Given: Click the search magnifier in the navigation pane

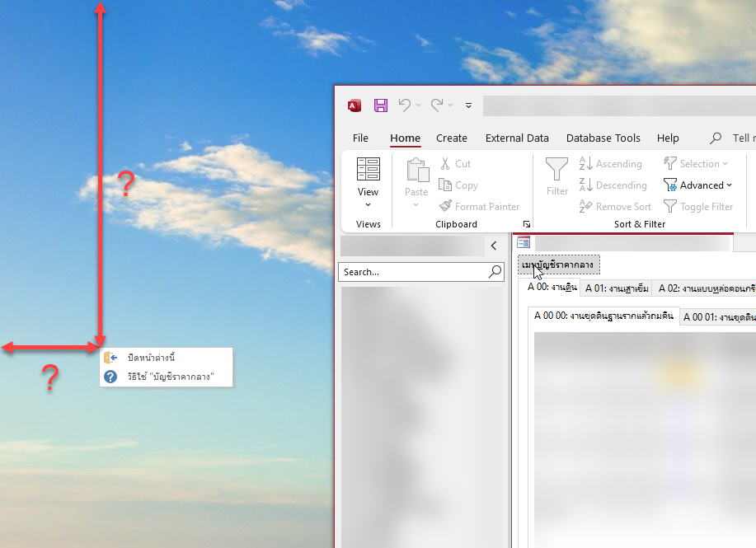Looking at the screenshot, I should coord(495,272).
